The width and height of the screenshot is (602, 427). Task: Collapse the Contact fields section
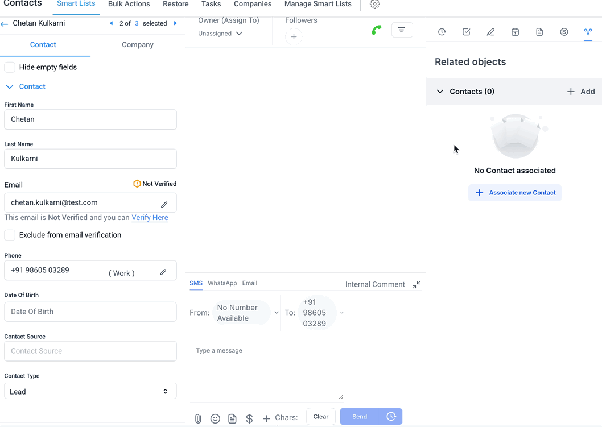tap(10, 87)
